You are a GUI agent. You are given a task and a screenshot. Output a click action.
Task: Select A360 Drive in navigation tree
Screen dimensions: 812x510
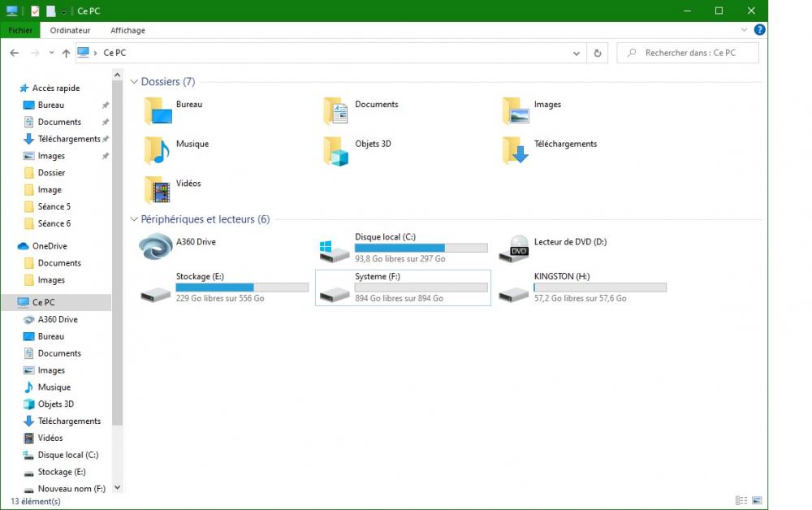(58, 319)
